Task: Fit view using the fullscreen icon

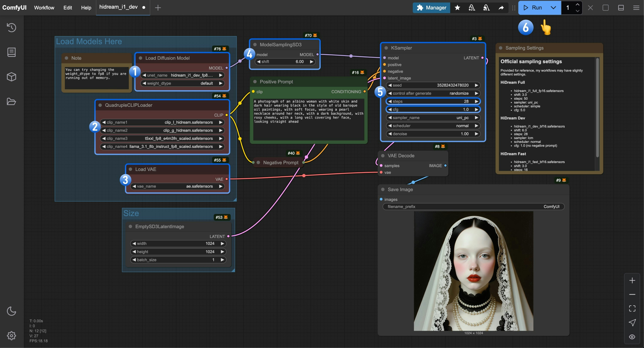Action: [632, 308]
